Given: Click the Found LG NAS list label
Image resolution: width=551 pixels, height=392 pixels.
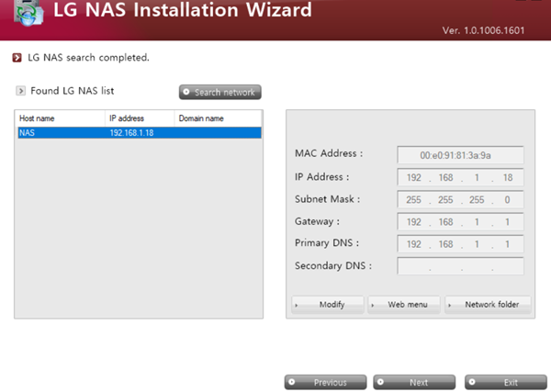Looking at the screenshot, I should (x=73, y=91).
